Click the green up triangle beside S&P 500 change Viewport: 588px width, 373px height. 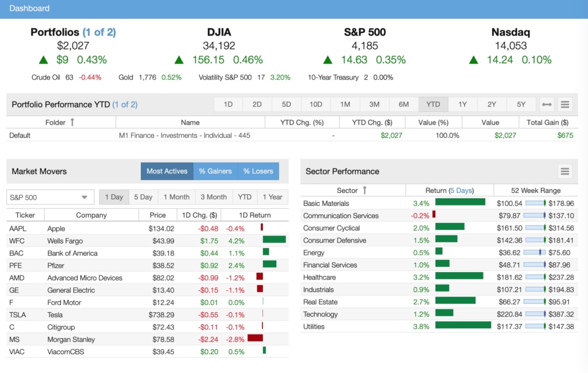pyautogui.click(x=328, y=60)
